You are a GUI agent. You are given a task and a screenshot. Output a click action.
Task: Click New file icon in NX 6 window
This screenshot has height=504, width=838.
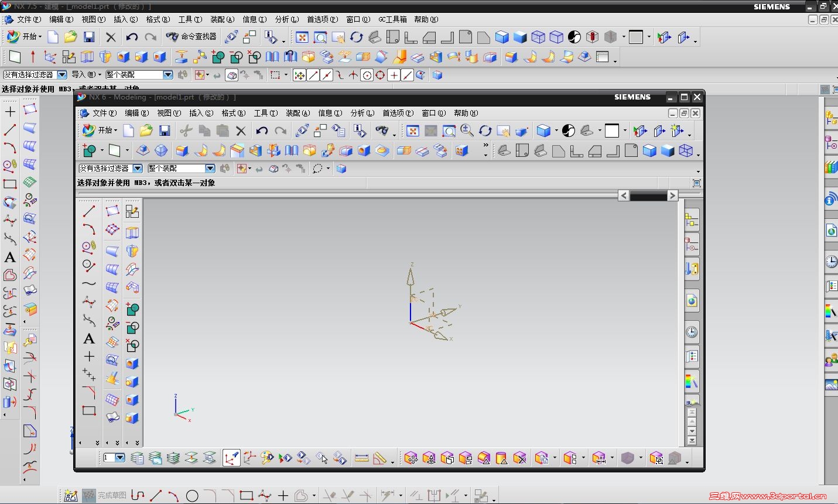click(x=128, y=131)
